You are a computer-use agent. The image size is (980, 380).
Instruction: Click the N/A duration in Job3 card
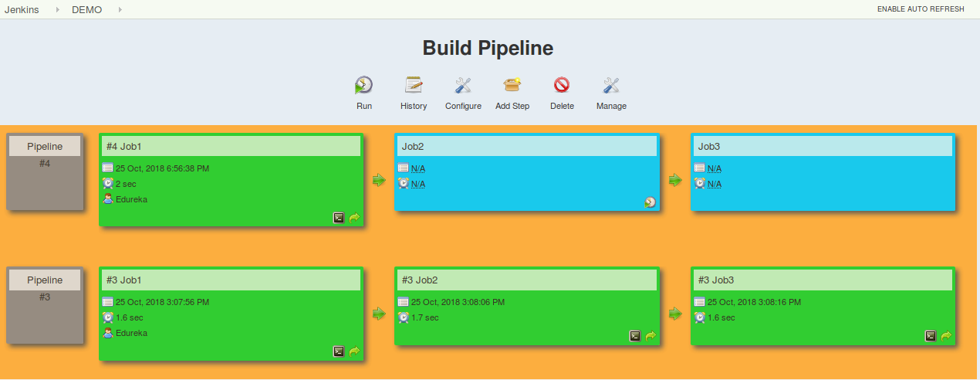(715, 184)
